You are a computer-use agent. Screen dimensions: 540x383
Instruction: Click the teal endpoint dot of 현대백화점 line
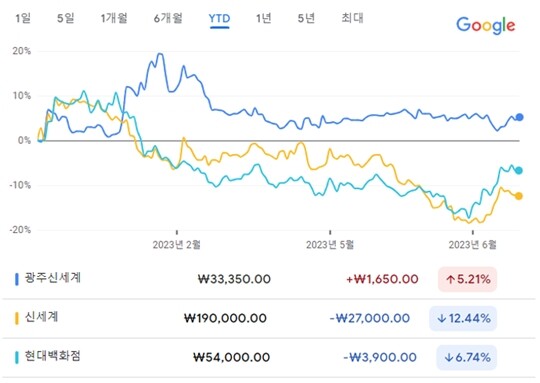pos(519,170)
